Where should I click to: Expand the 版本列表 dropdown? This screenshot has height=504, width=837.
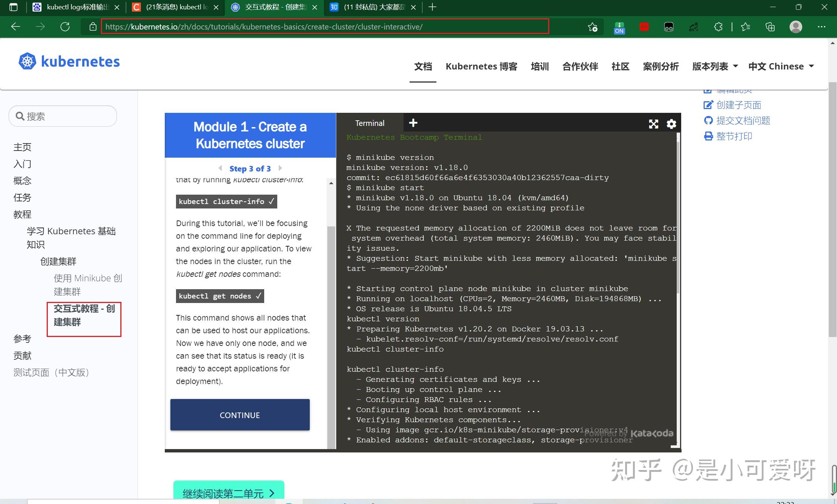[x=714, y=66]
